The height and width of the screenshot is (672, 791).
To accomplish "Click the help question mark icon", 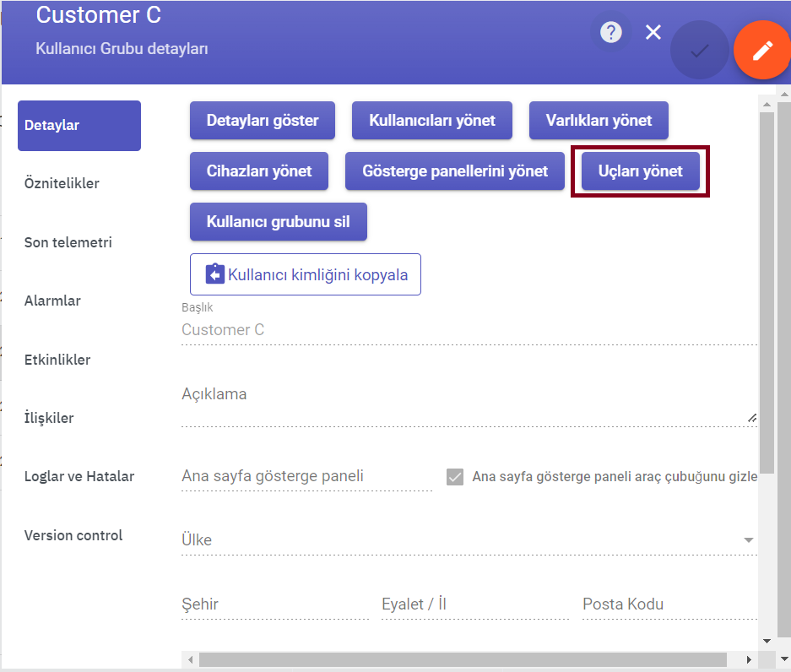I will click(x=610, y=33).
